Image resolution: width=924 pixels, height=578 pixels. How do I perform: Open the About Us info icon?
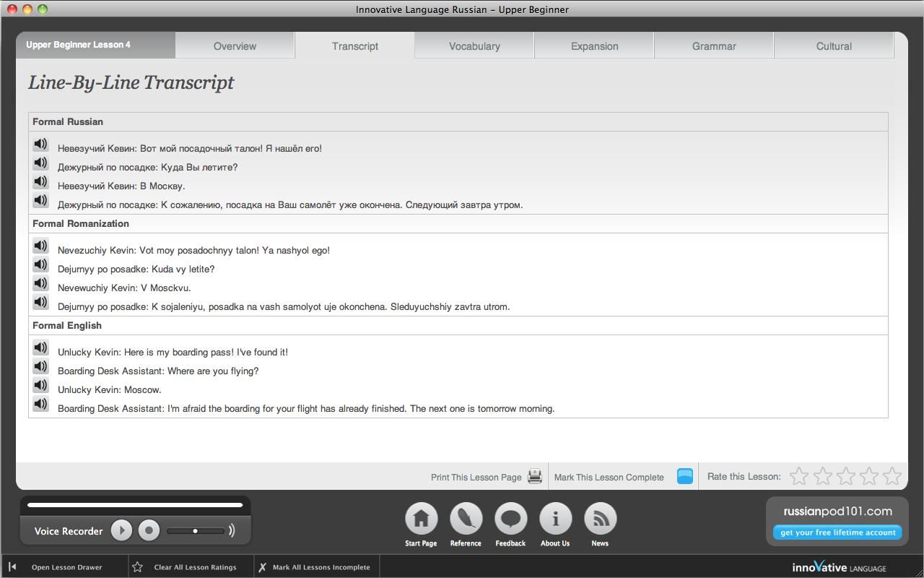click(555, 519)
